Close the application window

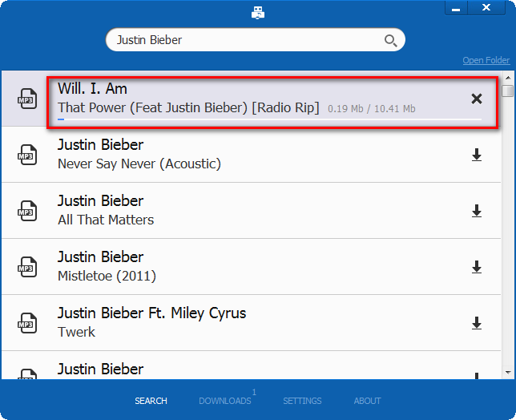click(x=486, y=7)
